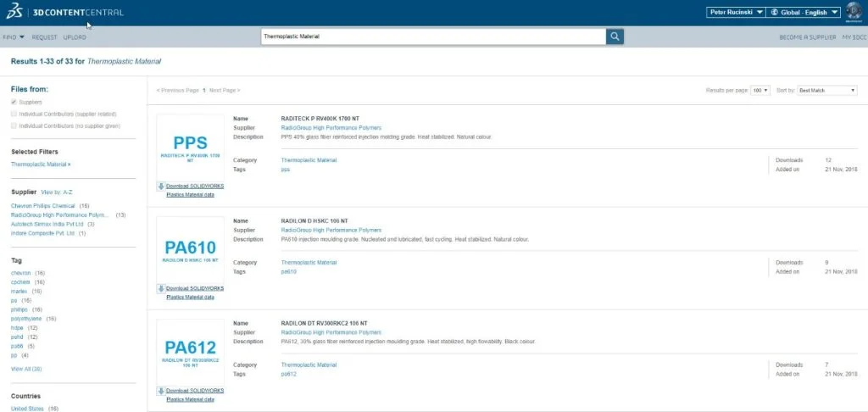Download SOLIDWORKS Plastics data for PA612

pos(195,395)
